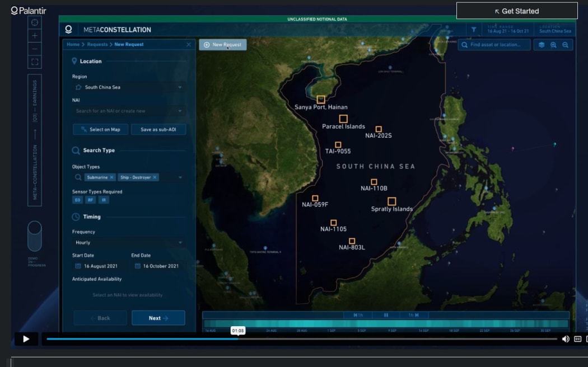The image size is (588, 367).
Task: Click the End Date field 16 October 2021
Action: [x=158, y=266]
